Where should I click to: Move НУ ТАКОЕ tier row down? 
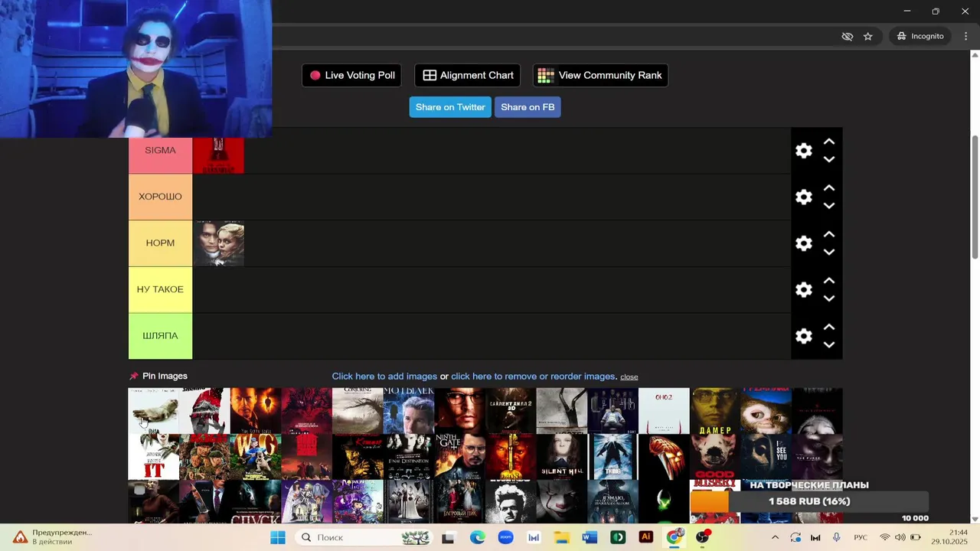pyautogui.click(x=828, y=298)
